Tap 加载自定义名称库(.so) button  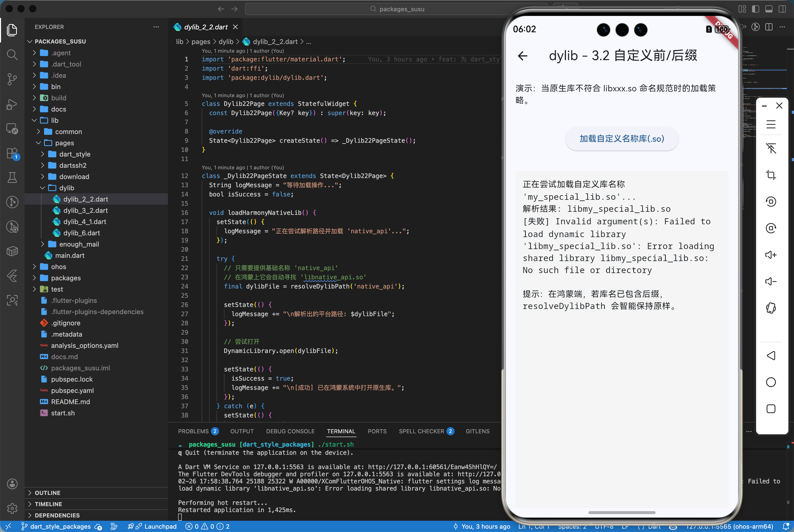(x=621, y=139)
